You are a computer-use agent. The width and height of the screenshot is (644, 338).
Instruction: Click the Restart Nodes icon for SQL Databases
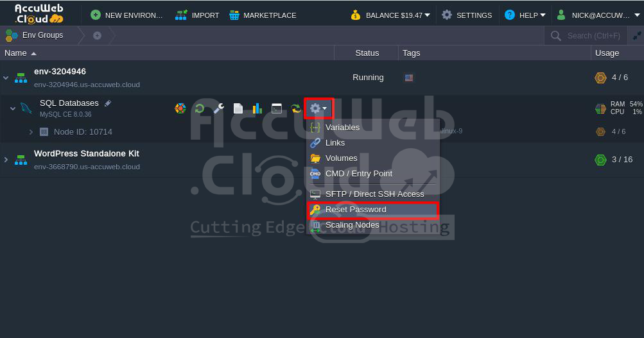click(x=200, y=108)
